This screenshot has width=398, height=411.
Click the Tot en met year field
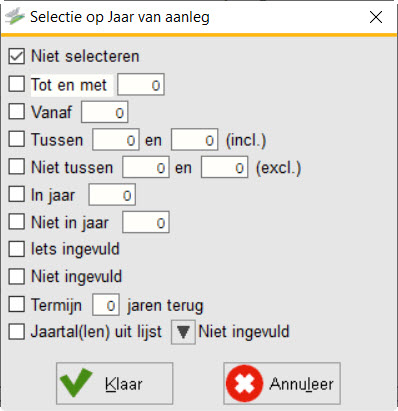pyautogui.click(x=141, y=85)
